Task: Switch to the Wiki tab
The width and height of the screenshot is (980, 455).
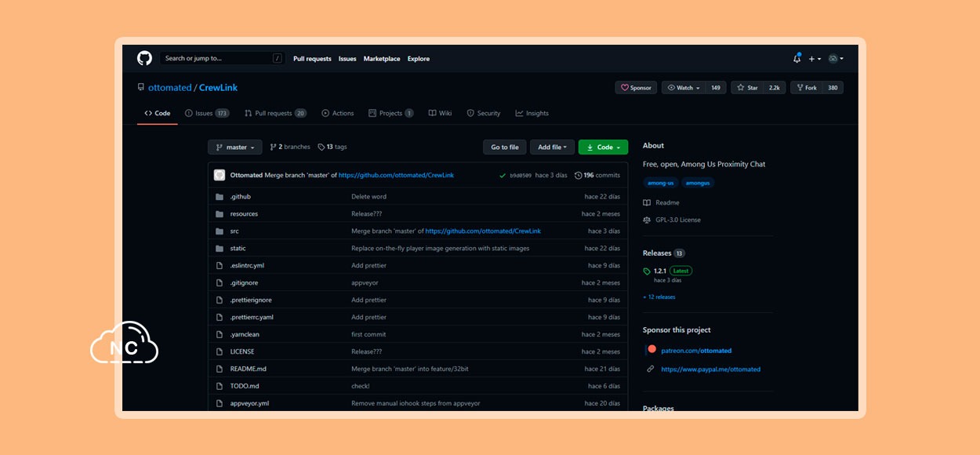Action: [440, 113]
